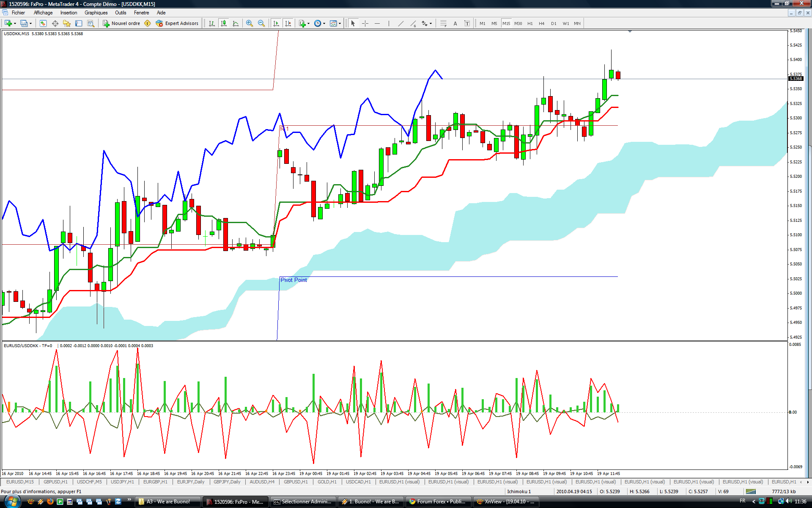
Task: Click the zoom in magnifier icon
Action: 250,24
